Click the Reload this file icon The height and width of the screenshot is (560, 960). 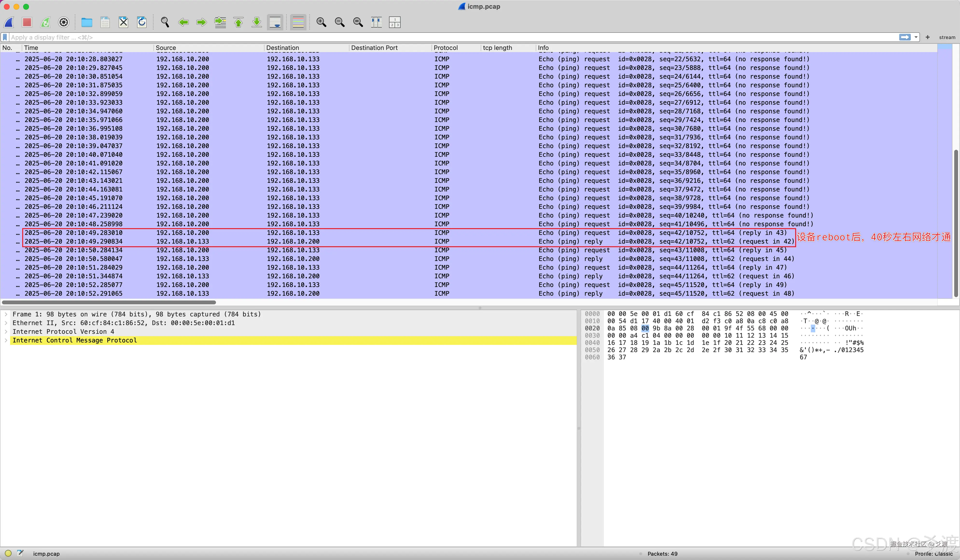142,22
